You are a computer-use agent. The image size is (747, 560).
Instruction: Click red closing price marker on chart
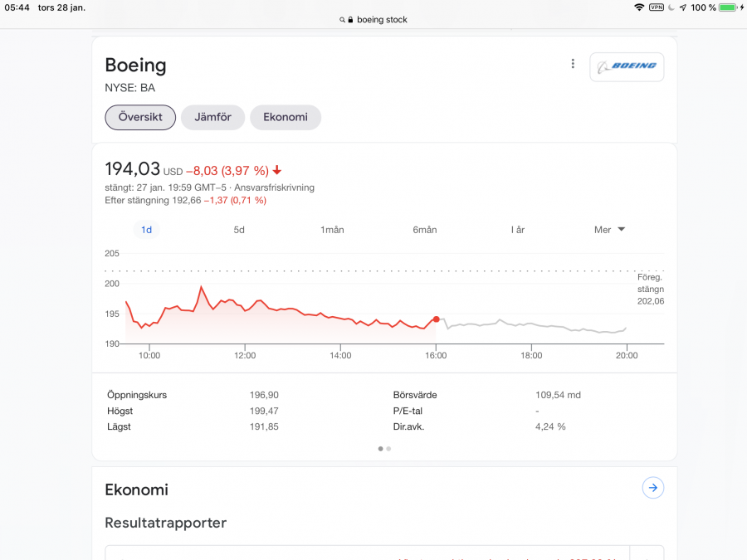(x=436, y=319)
